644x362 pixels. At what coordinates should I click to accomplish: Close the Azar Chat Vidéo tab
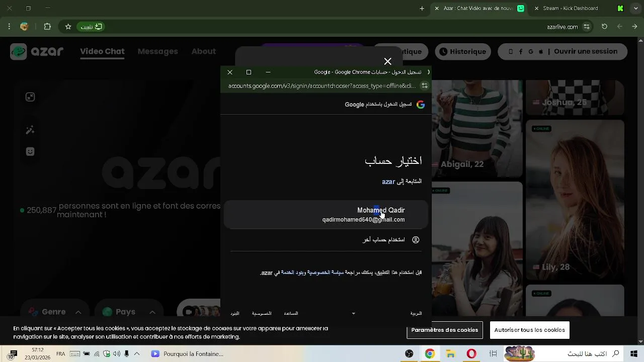pos(437,8)
